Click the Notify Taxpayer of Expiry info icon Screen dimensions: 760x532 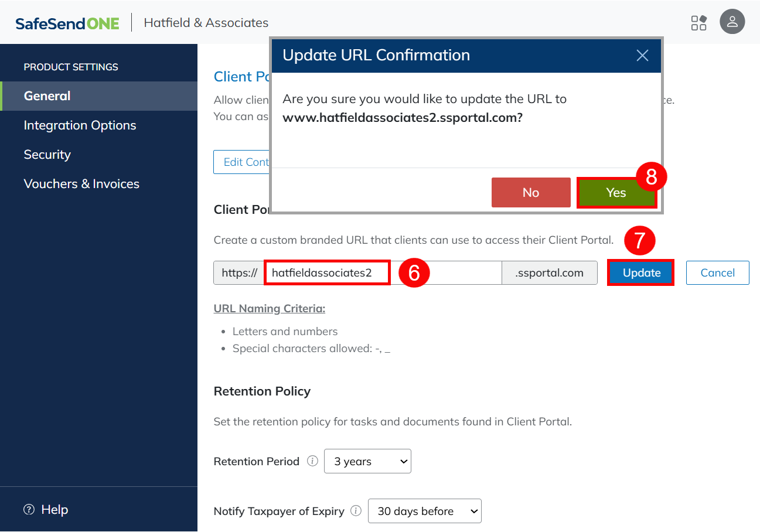tap(356, 511)
